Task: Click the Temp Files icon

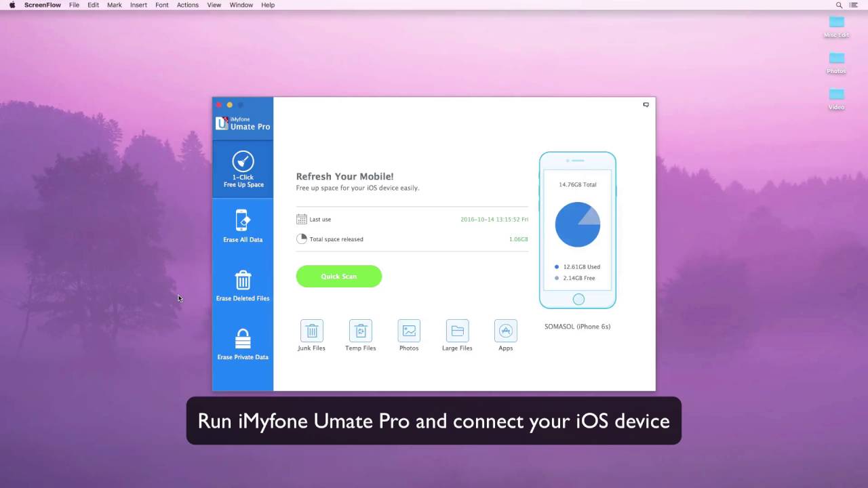Action: pyautogui.click(x=360, y=331)
